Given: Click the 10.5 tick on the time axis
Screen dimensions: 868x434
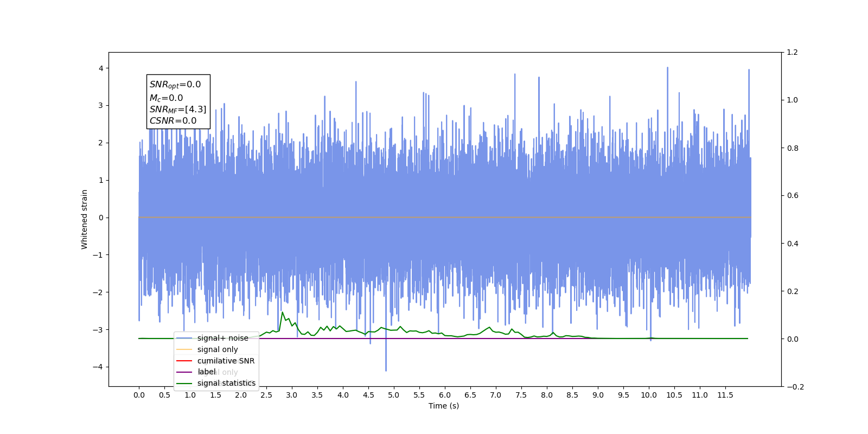Looking at the screenshot, I should (674, 395).
